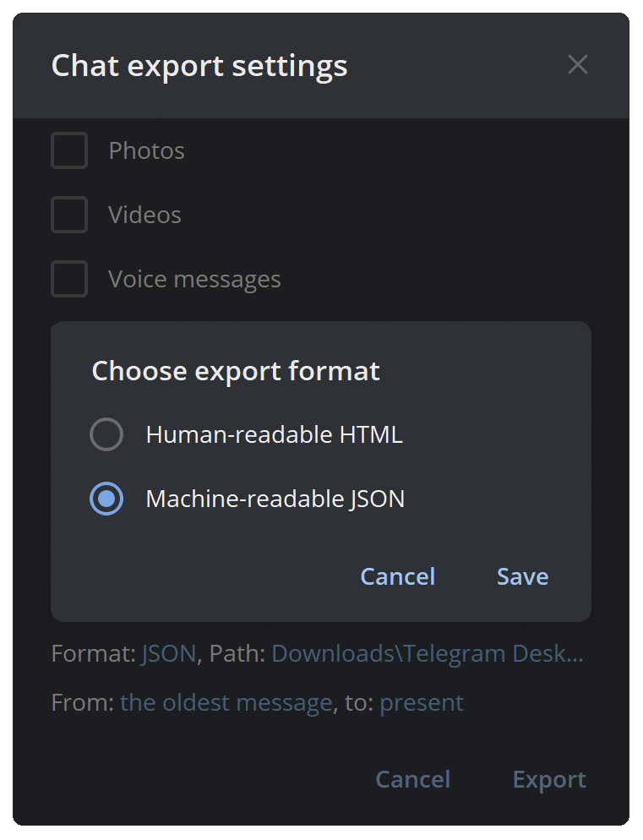Save the chosen export format

522,576
